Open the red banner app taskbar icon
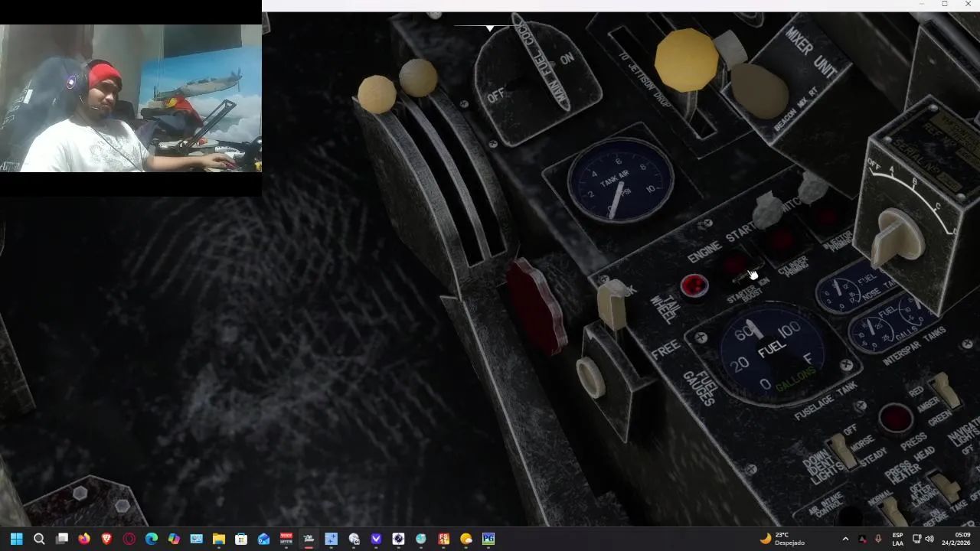The height and width of the screenshot is (551, 980). [x=286, y=539]
